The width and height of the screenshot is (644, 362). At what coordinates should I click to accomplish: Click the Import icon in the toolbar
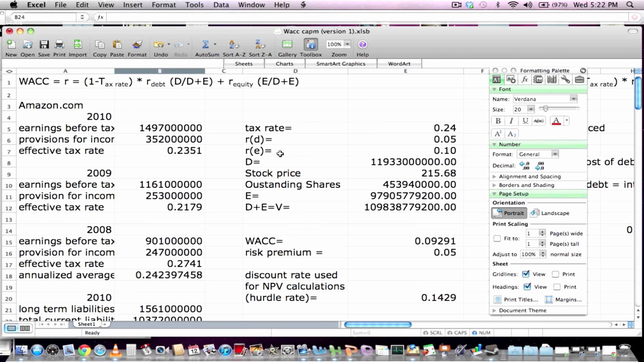click(77, 44)
